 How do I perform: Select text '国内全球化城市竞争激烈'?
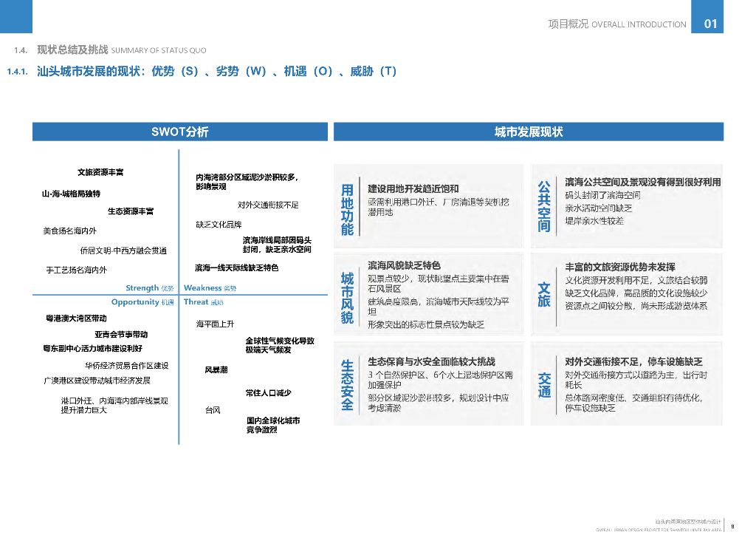[x=273, y=425]
